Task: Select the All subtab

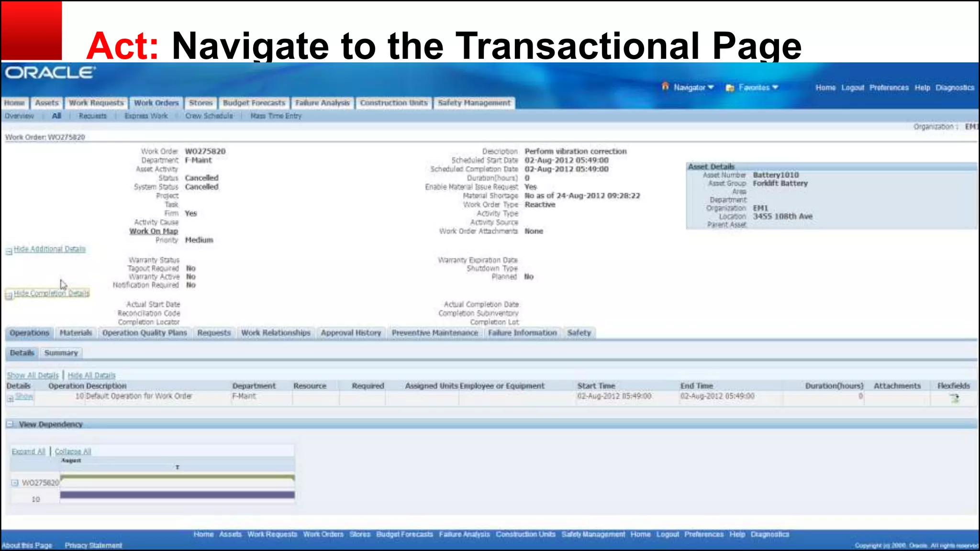Action: (56, 116)
